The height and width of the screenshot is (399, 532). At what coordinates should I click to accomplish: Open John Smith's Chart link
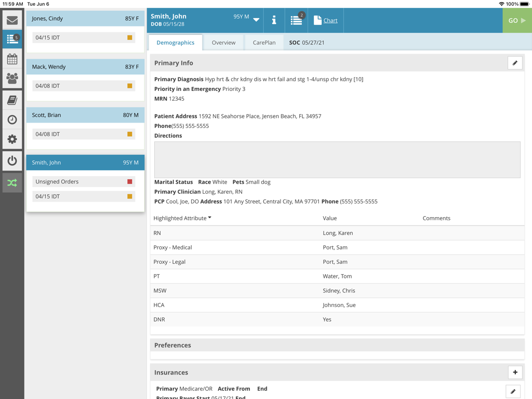tap(329, 20)
